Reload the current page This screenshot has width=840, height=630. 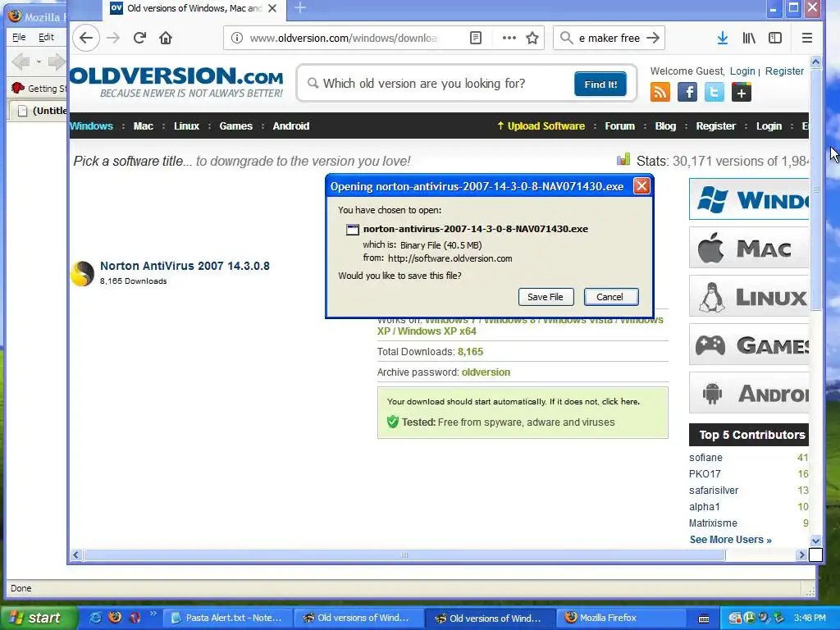[x=139, y=38]
